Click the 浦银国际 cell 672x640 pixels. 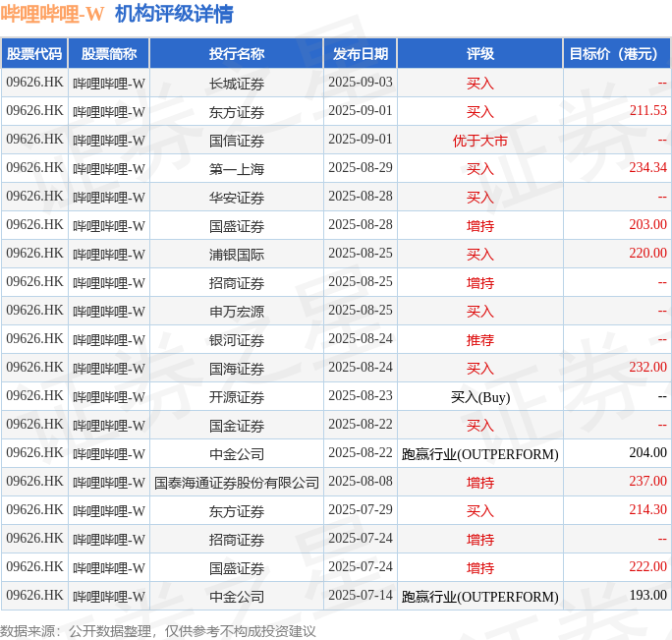(x=237, y=255)
